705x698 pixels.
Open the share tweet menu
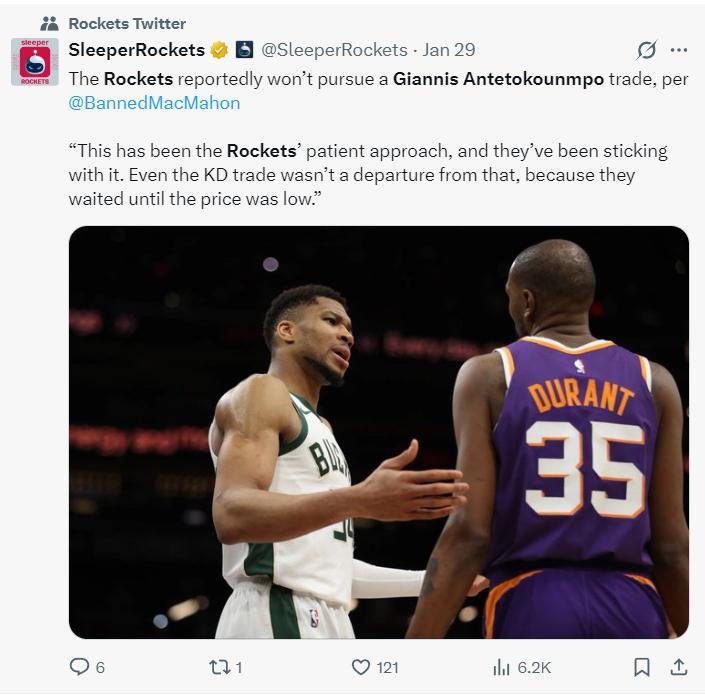tap(678, 667)
